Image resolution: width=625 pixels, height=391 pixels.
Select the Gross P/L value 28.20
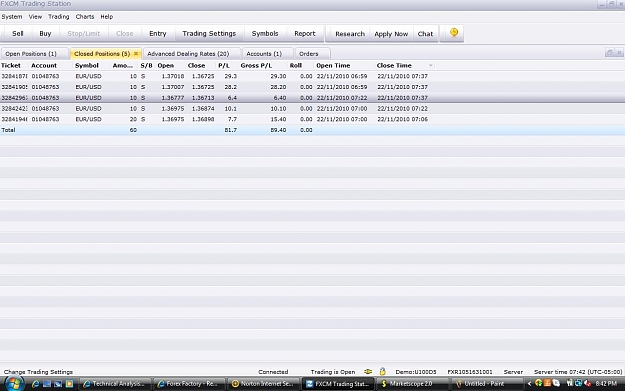coord(278,87)
